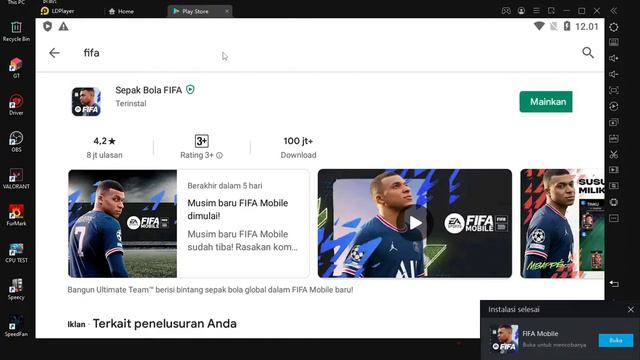Open the Recycle Bin desktop icon

coord(16,32)
